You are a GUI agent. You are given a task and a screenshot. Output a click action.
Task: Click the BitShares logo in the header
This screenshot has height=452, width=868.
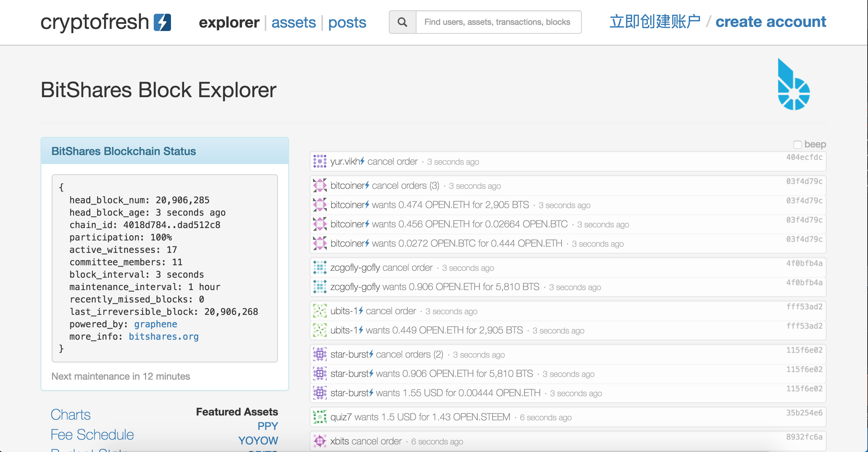(794, 84)
